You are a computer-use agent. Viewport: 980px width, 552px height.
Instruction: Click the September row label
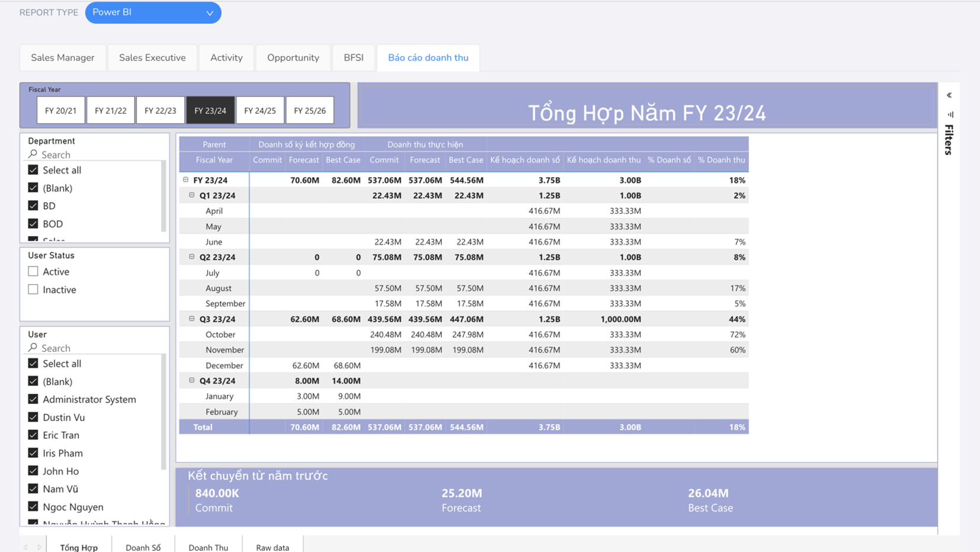(225, 303)
